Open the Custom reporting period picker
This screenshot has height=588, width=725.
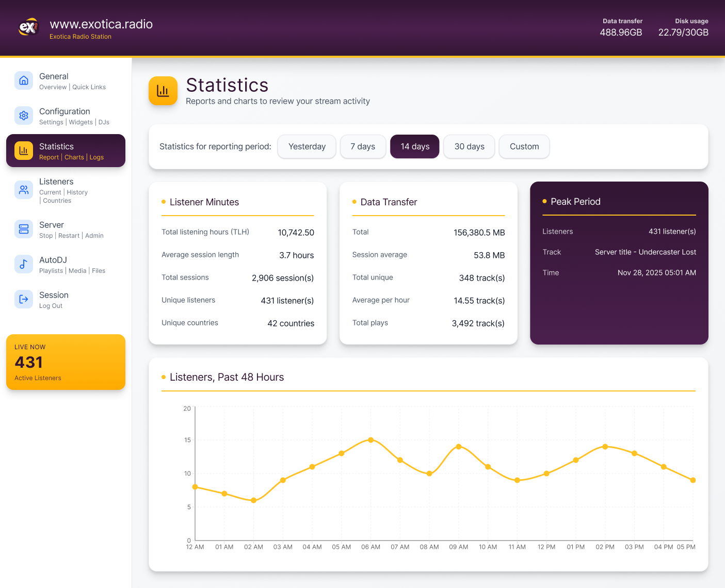pyautogui.click(x=524, y=146)
